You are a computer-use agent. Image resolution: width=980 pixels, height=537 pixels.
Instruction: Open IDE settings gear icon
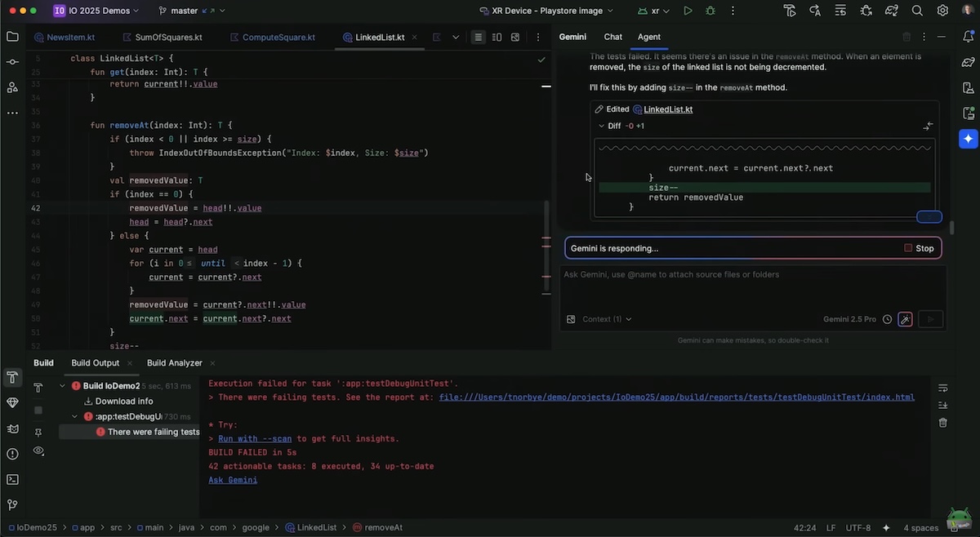click(x=942, y=11)
